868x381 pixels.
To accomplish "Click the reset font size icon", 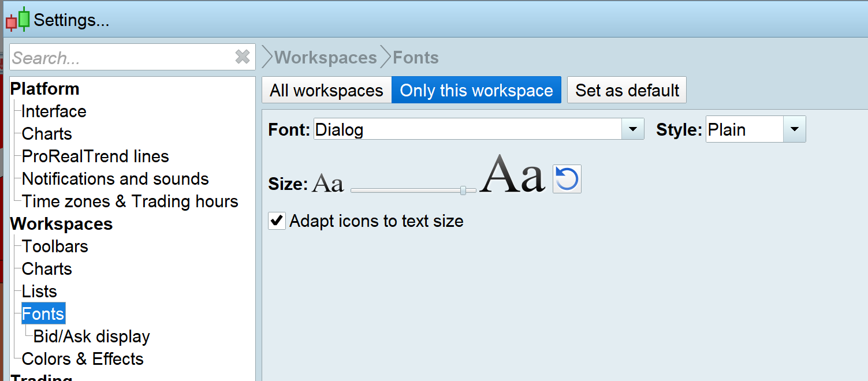I will (567, 179).
